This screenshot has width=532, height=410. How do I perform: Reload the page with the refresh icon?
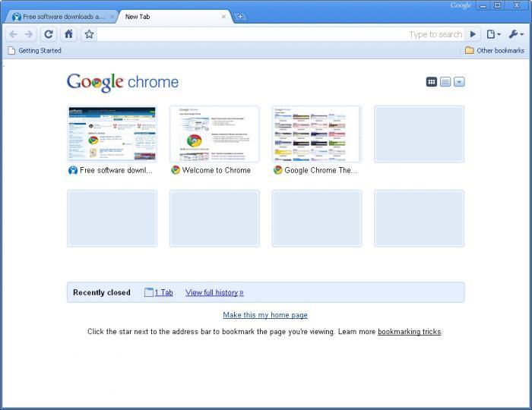pos(49,34)
